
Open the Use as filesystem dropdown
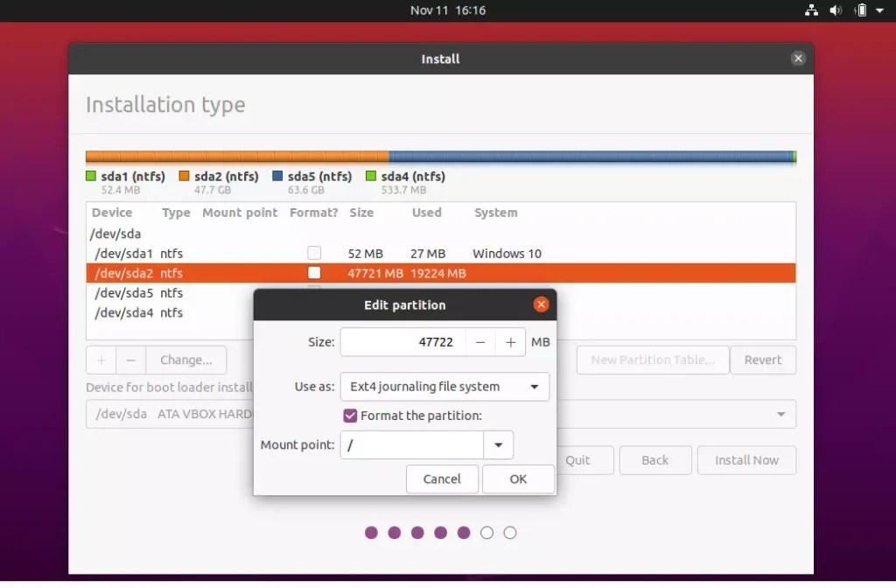(444, 386)
